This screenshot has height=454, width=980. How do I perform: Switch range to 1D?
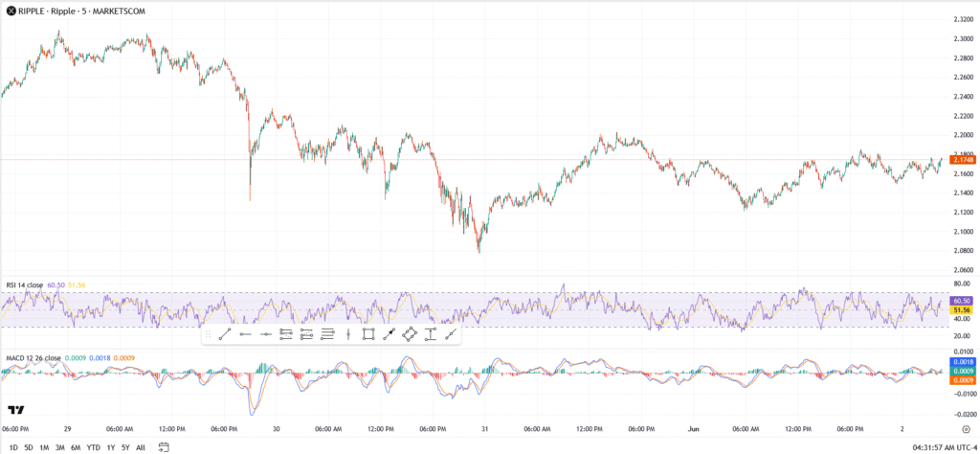click(x=13, y=446)
